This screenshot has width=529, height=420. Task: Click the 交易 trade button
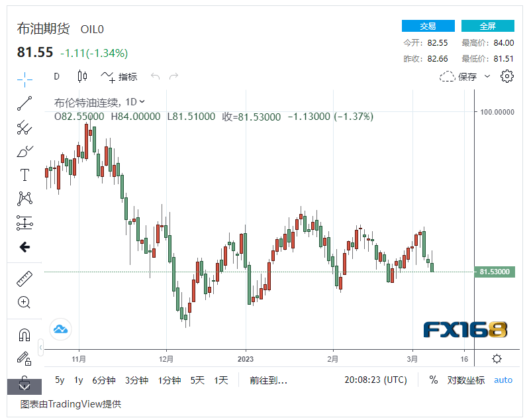point(428,26)
